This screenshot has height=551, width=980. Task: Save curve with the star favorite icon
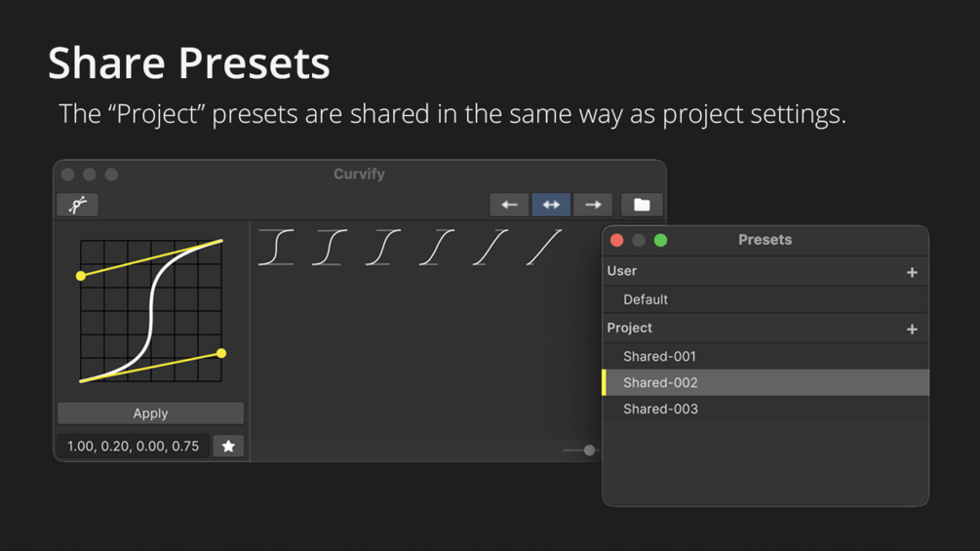pyautogui.click(x=228, y=446)
